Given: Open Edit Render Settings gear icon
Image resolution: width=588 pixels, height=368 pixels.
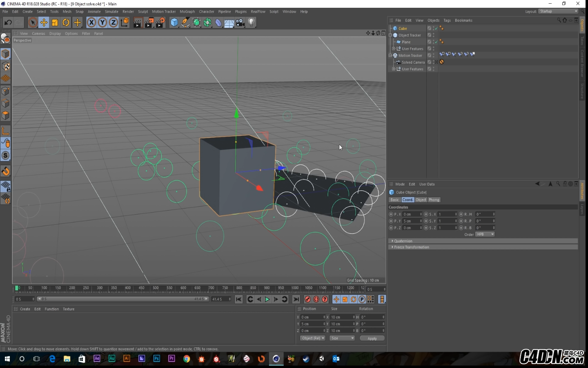Looking at the screenshot, I should (x=160, y=22).
